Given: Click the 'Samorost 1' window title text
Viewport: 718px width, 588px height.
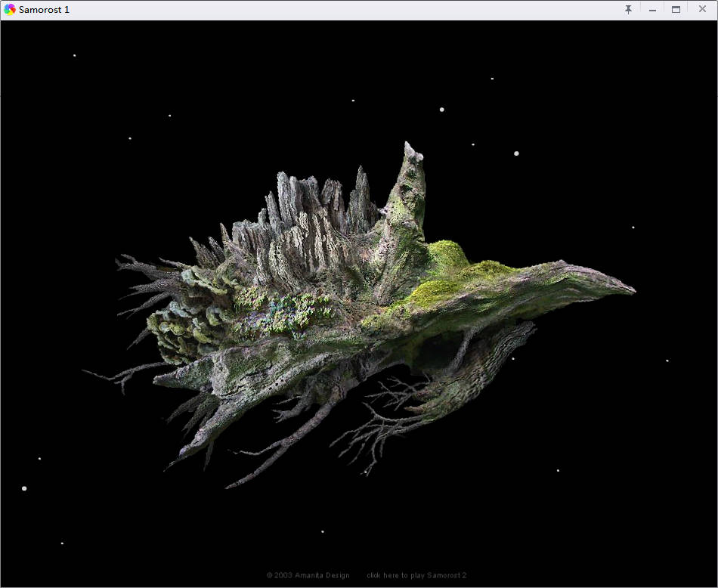Looking at the screenshot, I should pos(44,10).
